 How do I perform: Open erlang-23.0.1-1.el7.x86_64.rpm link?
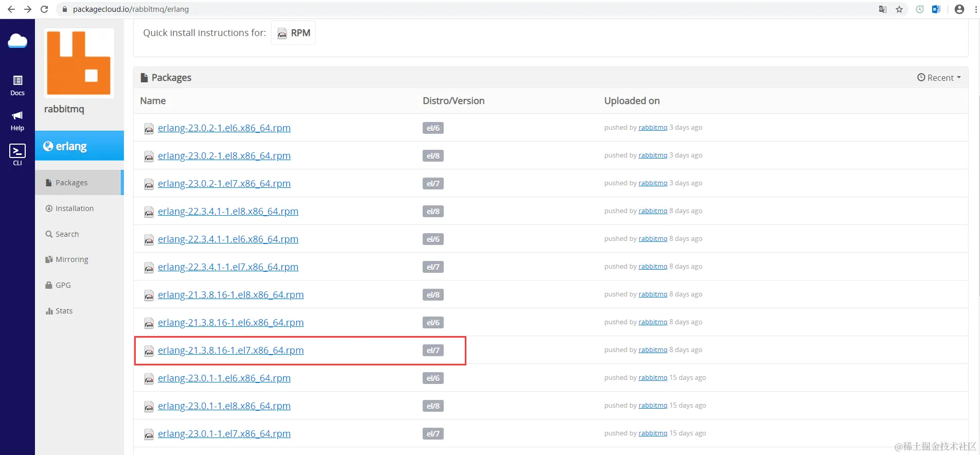tap(224, 434)
